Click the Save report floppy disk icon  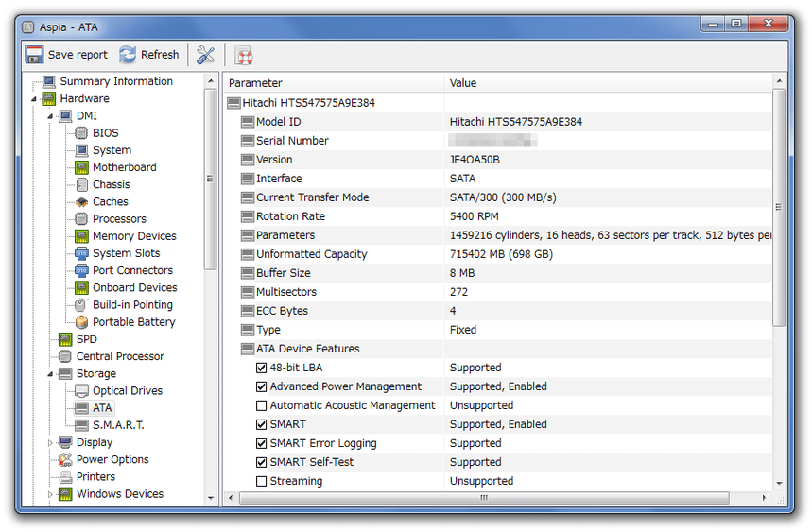(x=35, y=55)
